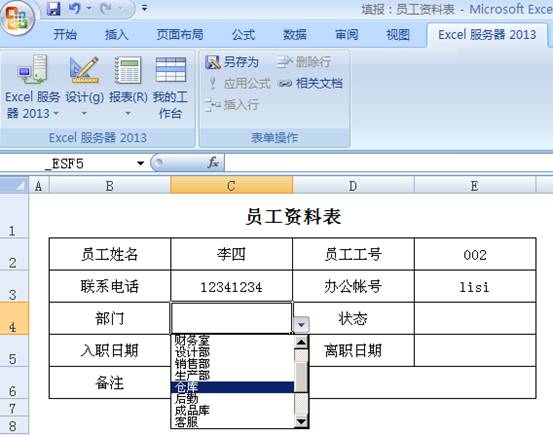Select 仓库 in the department list
553x435 pixels.
point(232,387)
